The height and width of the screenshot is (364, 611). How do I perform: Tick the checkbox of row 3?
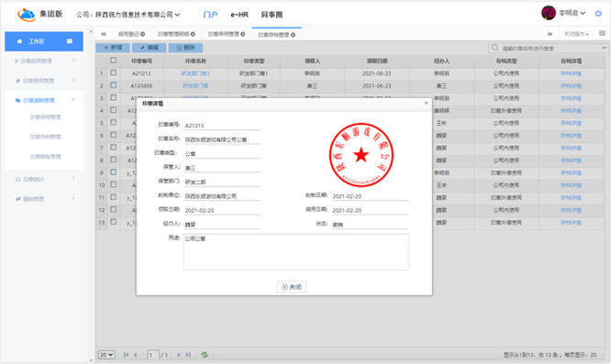114,98
